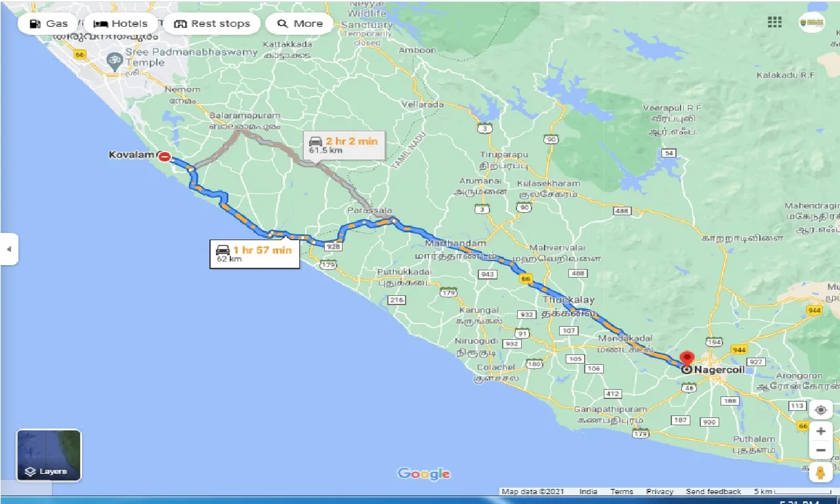Show Rest stops chip
Screen dimensions: 840x504
point(212,24)
